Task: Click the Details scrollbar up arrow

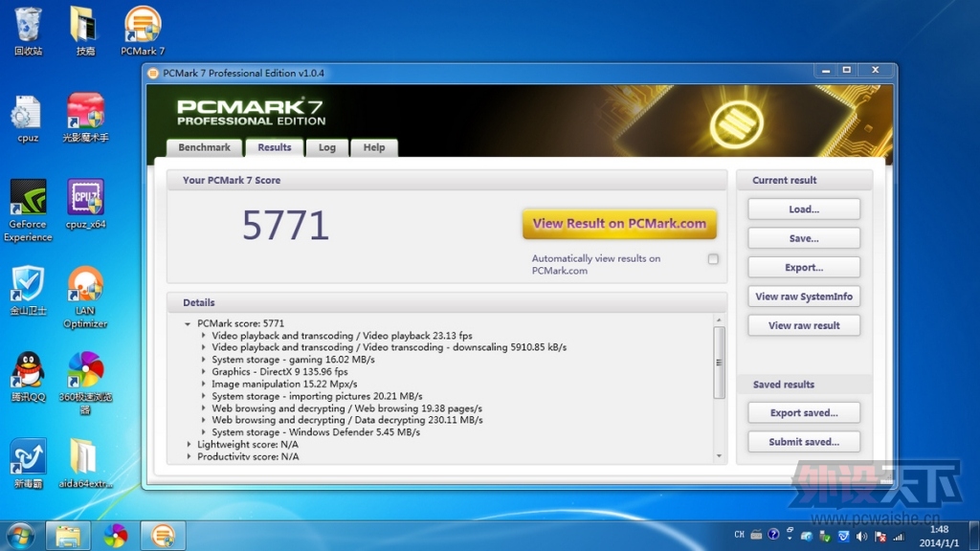Action: pos(719,320)
